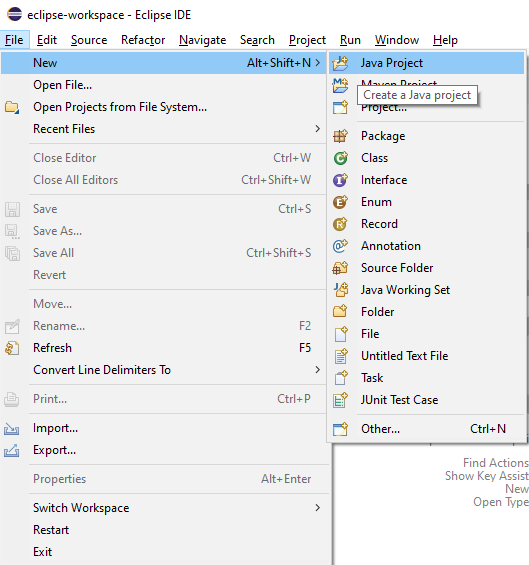
Task: Select Package in New submenu
Action: tap(427, 136)
